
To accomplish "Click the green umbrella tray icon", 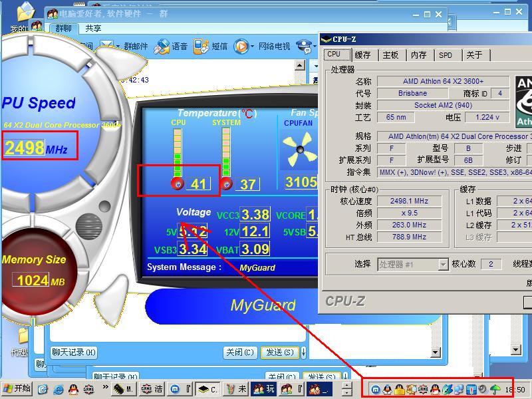I will [495, 389].
